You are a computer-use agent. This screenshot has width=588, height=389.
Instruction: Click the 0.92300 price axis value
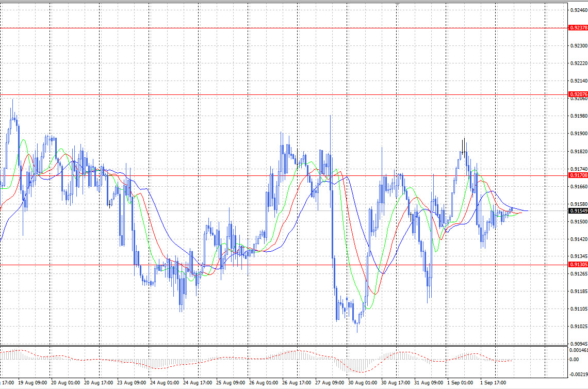(x=579, y=46)
